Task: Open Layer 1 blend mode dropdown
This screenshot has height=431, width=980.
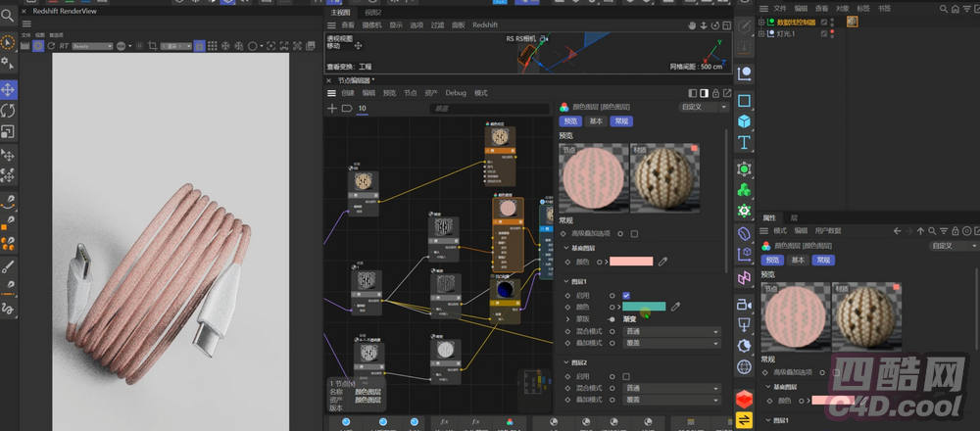Action: pyautogui.click(x=671, y=332)
